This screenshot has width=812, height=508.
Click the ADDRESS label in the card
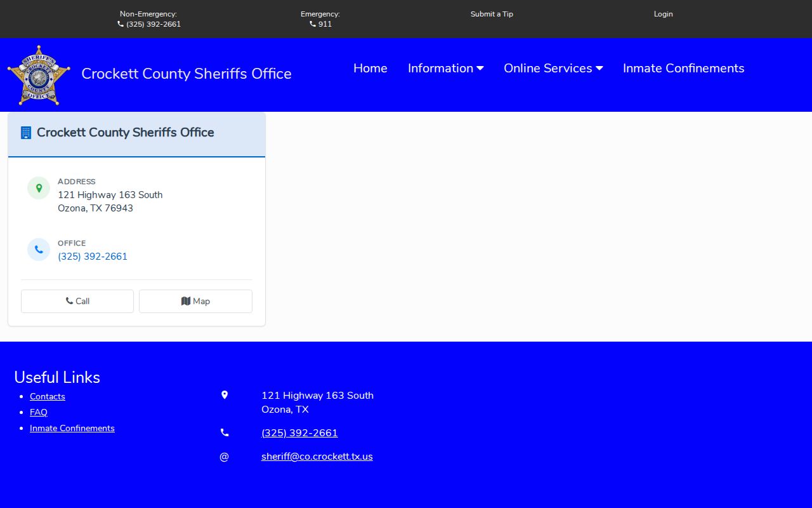point(77,182)
